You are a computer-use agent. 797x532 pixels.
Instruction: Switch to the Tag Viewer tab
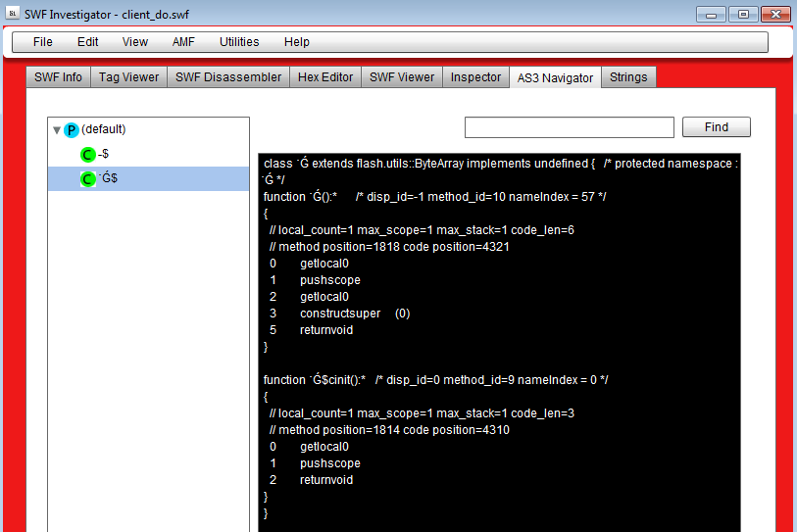coord(128,77)
